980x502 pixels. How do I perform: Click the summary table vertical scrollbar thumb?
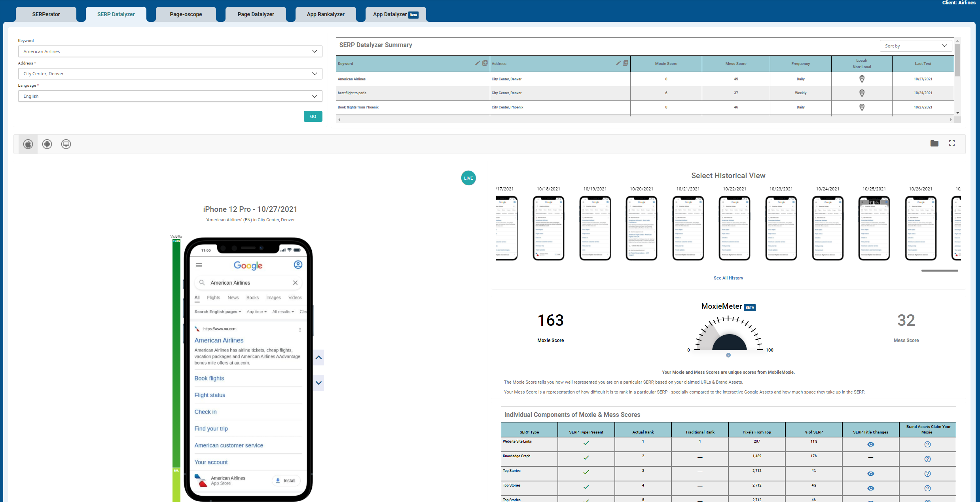[x=958, y=60]
